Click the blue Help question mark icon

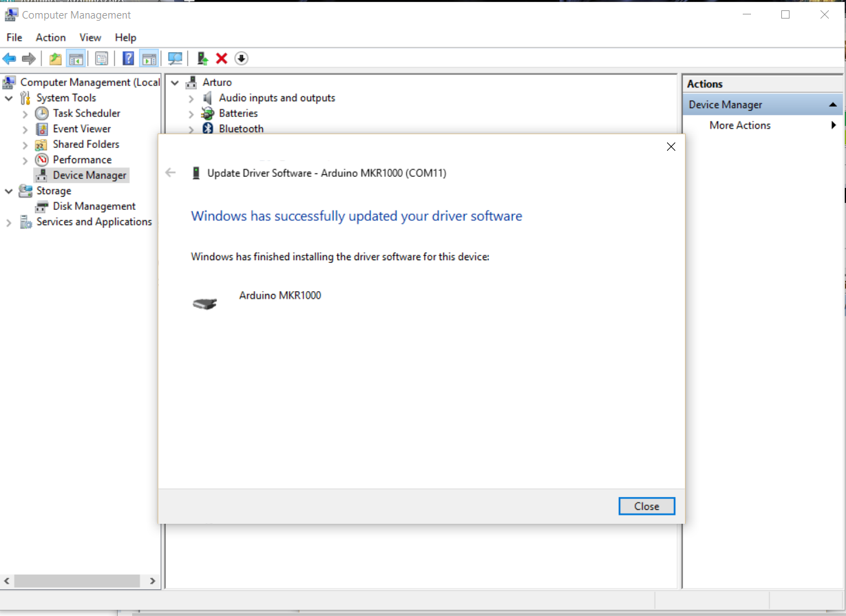pyautogui.click(x=128, y=59)
